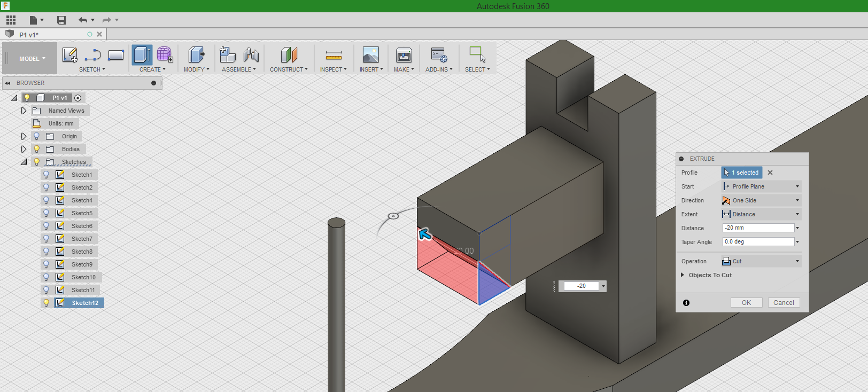Toggle visibility bulb of Sketch9
This screenshot has height=392, width=868.
46,264
